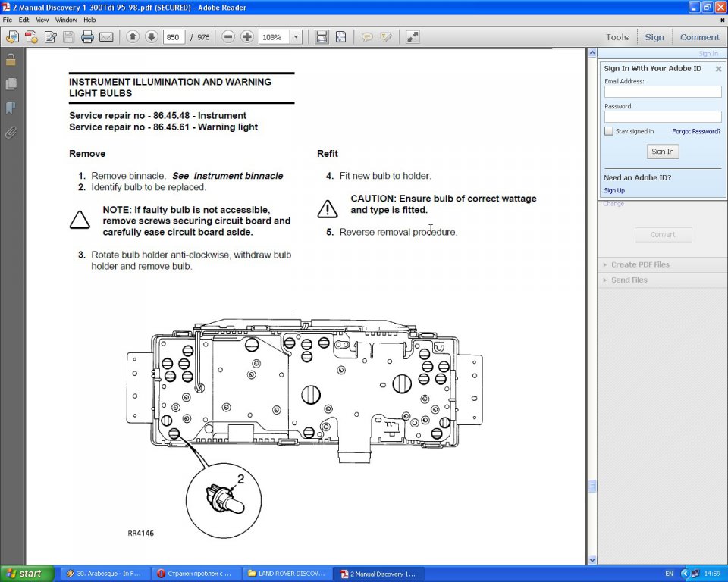Image resolution: width=728 pixels, height=582 pixels.
Task: Click the Windows start button
Action: 27,574
